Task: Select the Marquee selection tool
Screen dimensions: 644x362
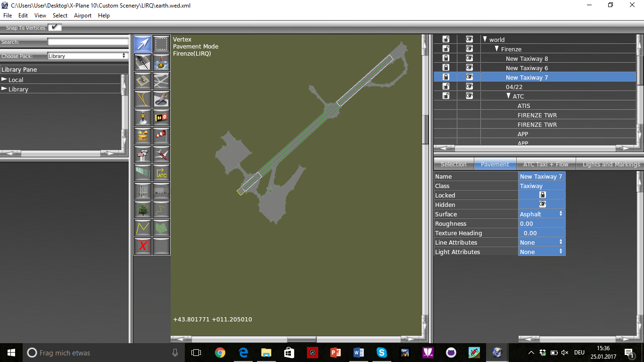Action: pos(161,44)
